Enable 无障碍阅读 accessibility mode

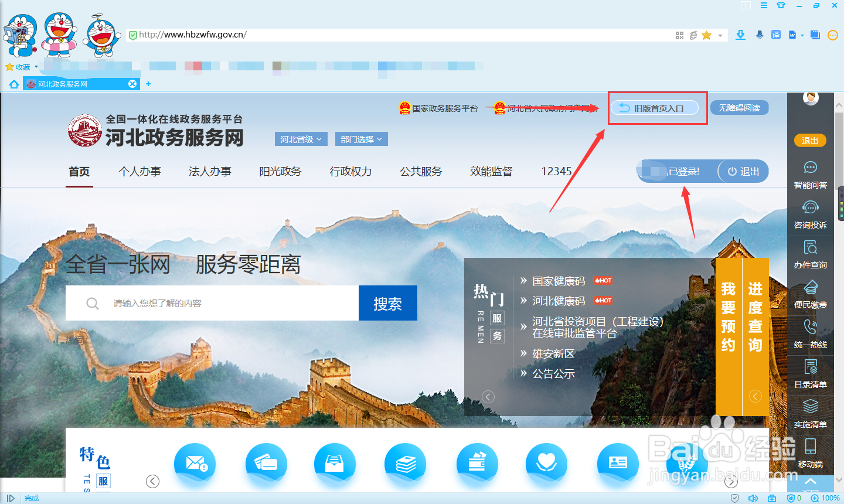tap(739, 107)
